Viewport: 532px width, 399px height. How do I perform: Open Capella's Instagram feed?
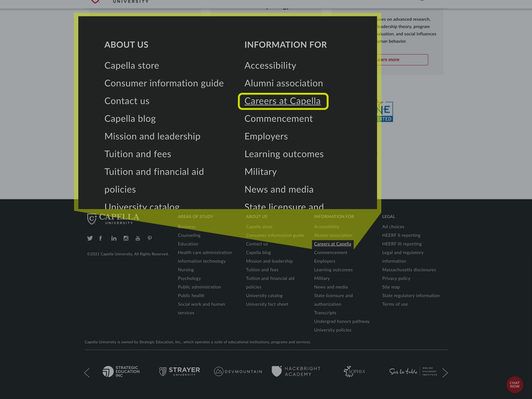click(x=126, y=238)
